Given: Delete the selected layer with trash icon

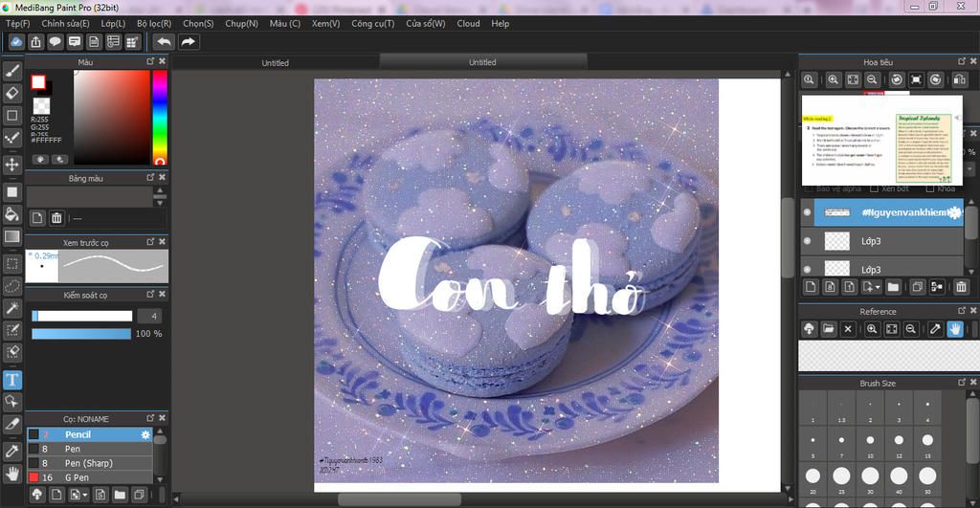Looking at the screenshot, I should point(961,287).
